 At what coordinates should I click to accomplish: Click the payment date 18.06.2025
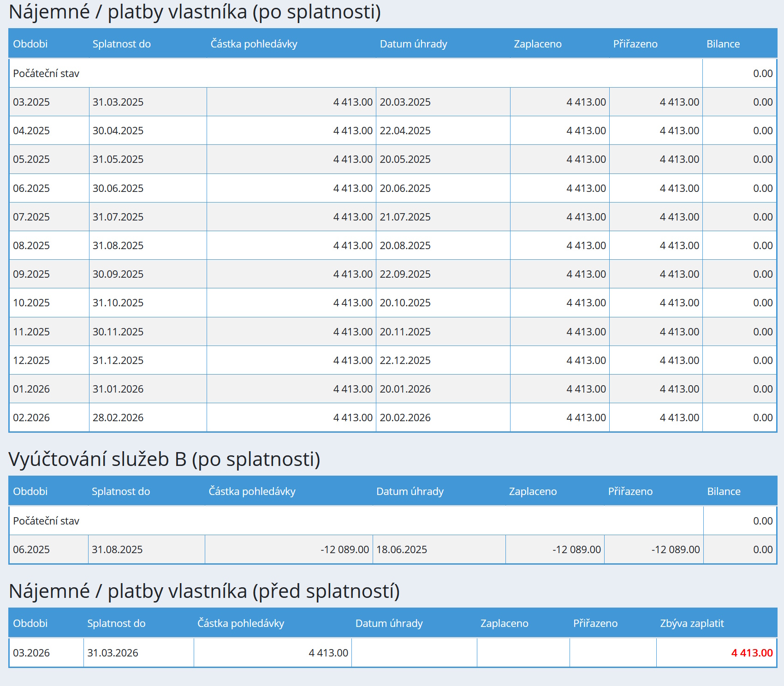pyautogui.click(x=402, y=549)
